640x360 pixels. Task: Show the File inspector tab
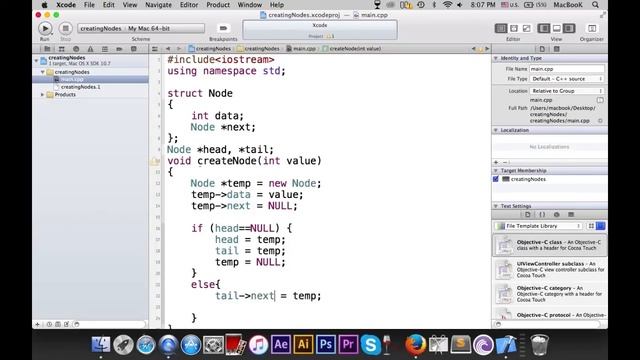pyautogui.click(x=542, y=49)
